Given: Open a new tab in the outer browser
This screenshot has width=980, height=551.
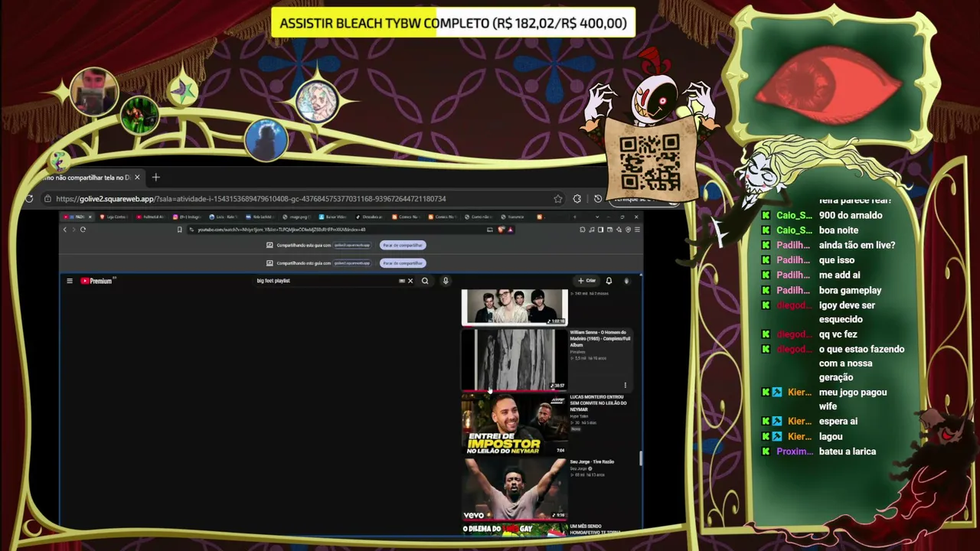Looking at the screenshot, I should coord(156,178).
